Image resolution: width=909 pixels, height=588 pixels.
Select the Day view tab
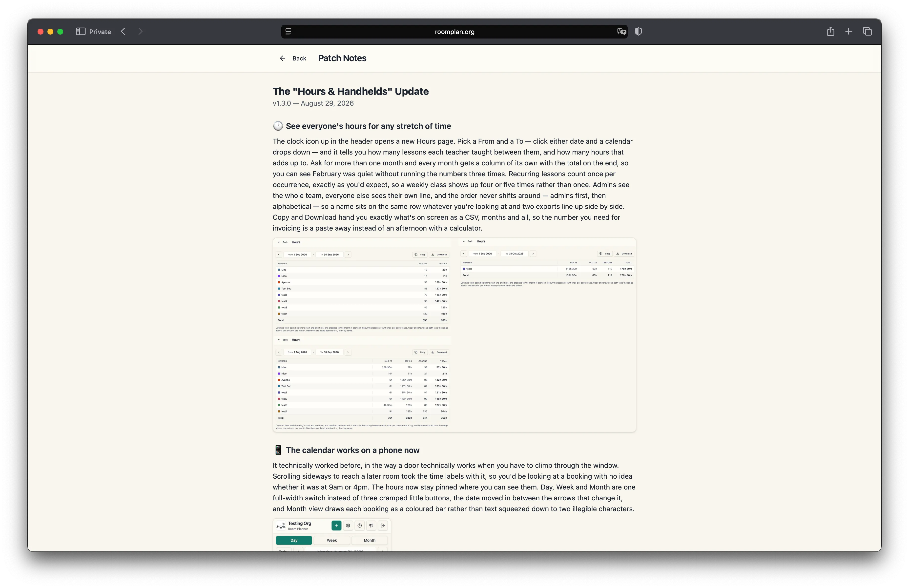294,540
